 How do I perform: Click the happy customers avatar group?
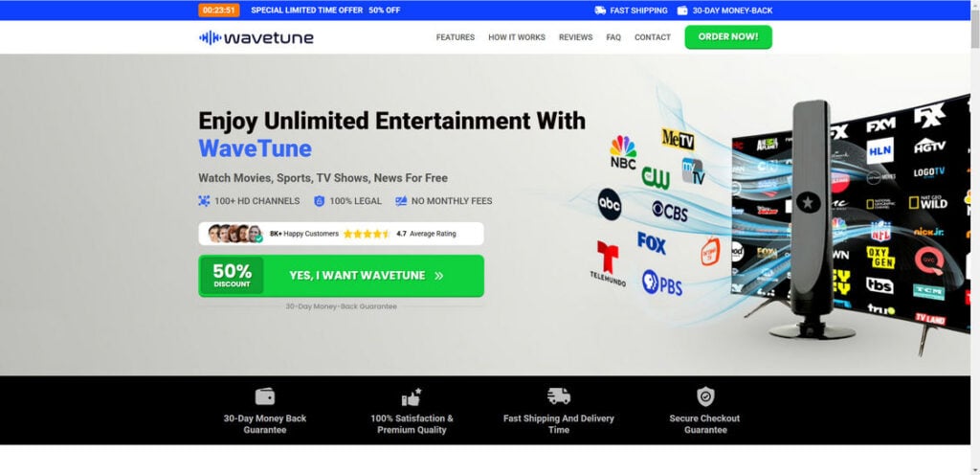[x=235, y=234]
